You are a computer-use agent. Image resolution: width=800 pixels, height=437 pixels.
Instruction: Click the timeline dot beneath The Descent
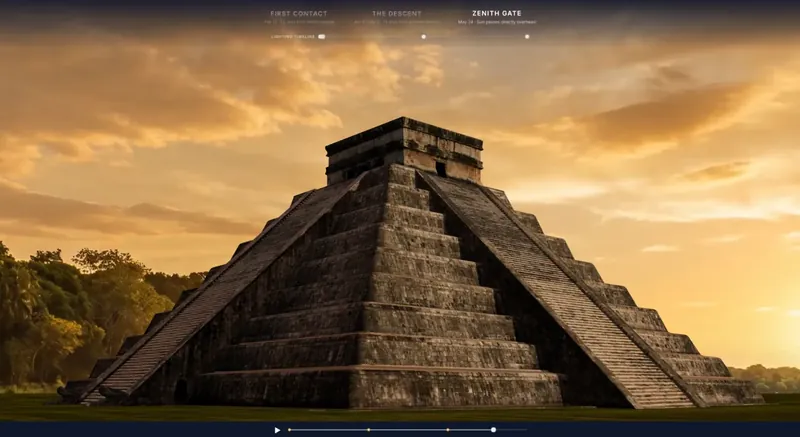point(423,37)
